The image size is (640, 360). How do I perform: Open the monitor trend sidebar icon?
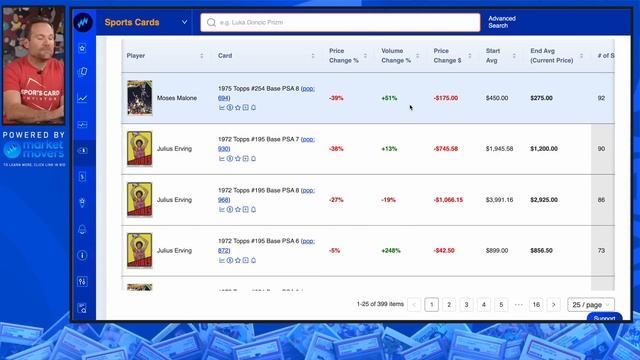82,124
